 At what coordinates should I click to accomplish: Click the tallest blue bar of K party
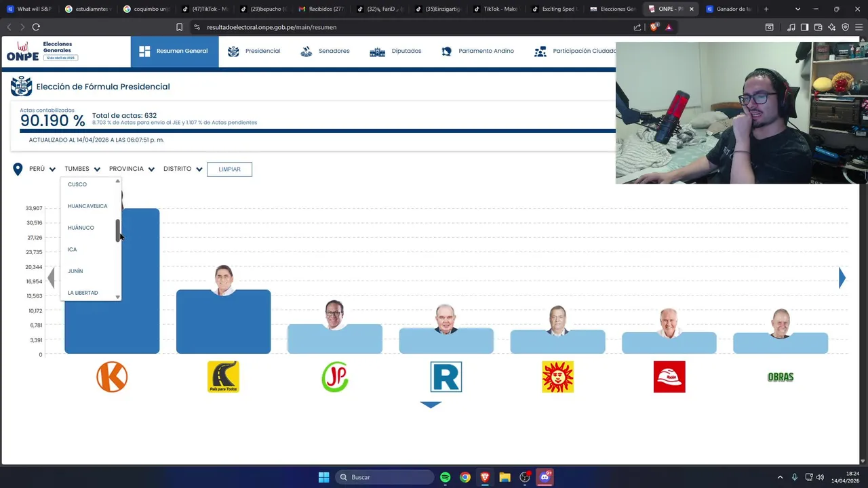tap(112, 281)
